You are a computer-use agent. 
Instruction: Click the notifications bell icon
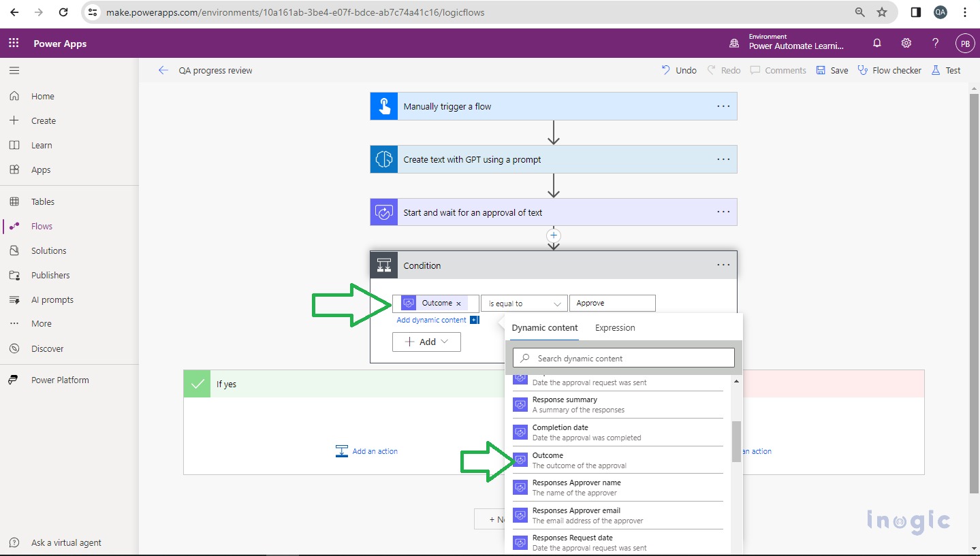[x=877, y=43]
